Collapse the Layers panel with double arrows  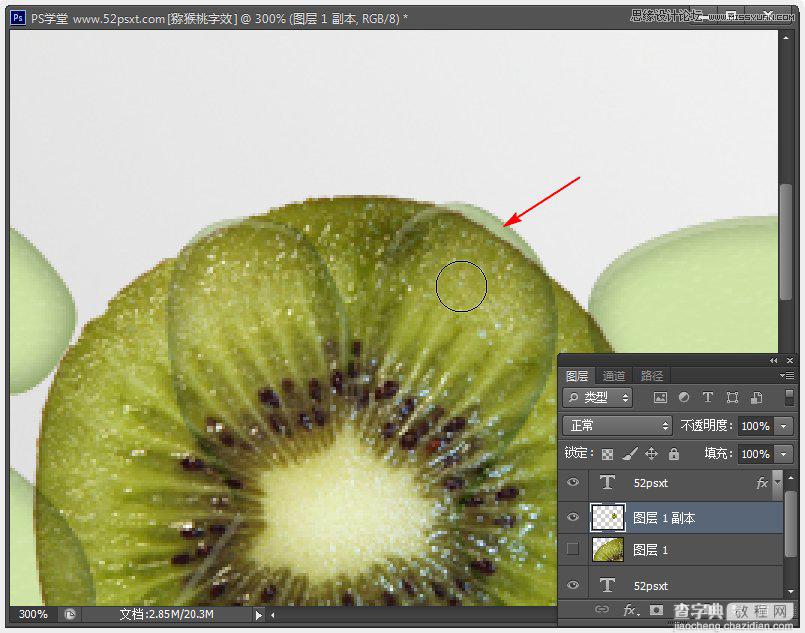[773, 360]
